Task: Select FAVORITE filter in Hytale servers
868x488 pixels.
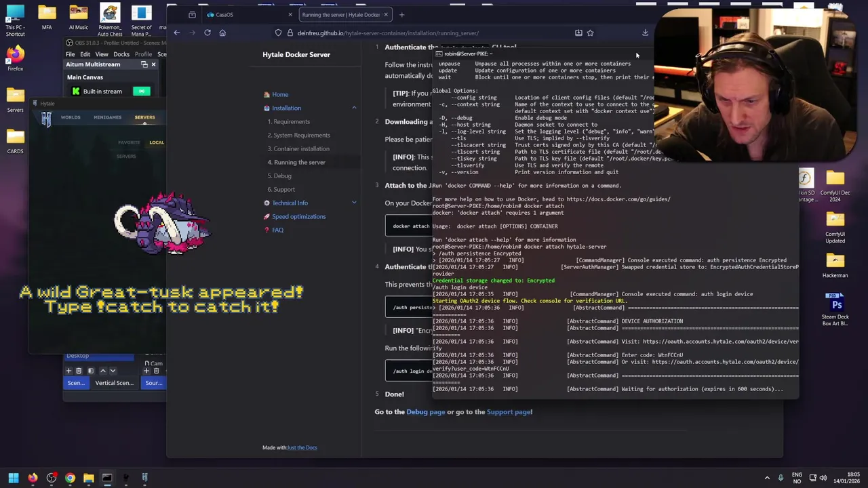Action: [x=129, y=142]
